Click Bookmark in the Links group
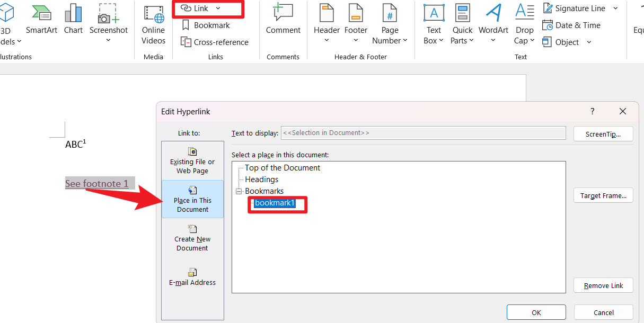 [x=206, y=25]
